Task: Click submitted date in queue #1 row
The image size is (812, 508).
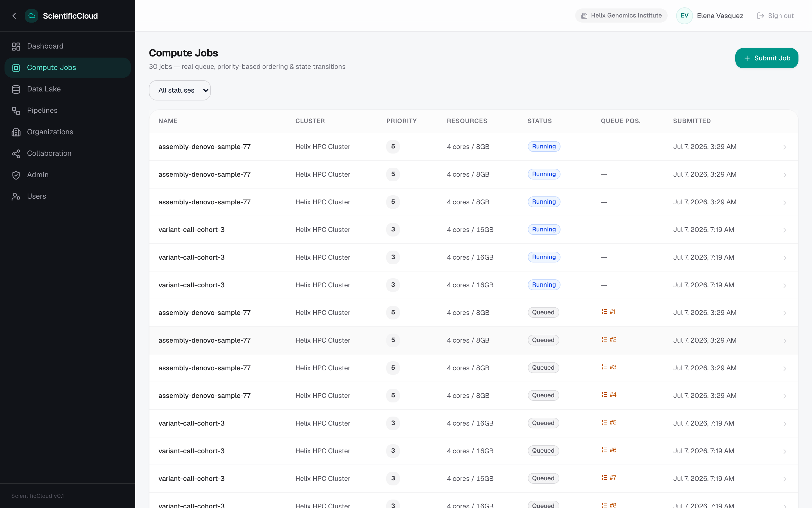Action: [705, 312]
